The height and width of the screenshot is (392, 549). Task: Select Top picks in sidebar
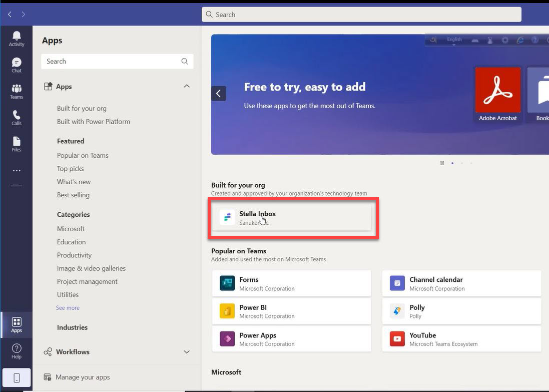(71, 169)
